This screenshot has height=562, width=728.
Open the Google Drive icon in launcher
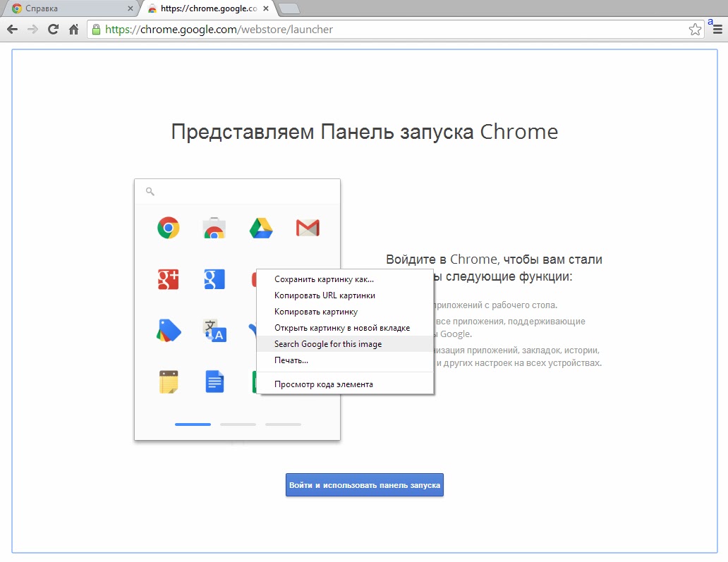tap(261, 228)
